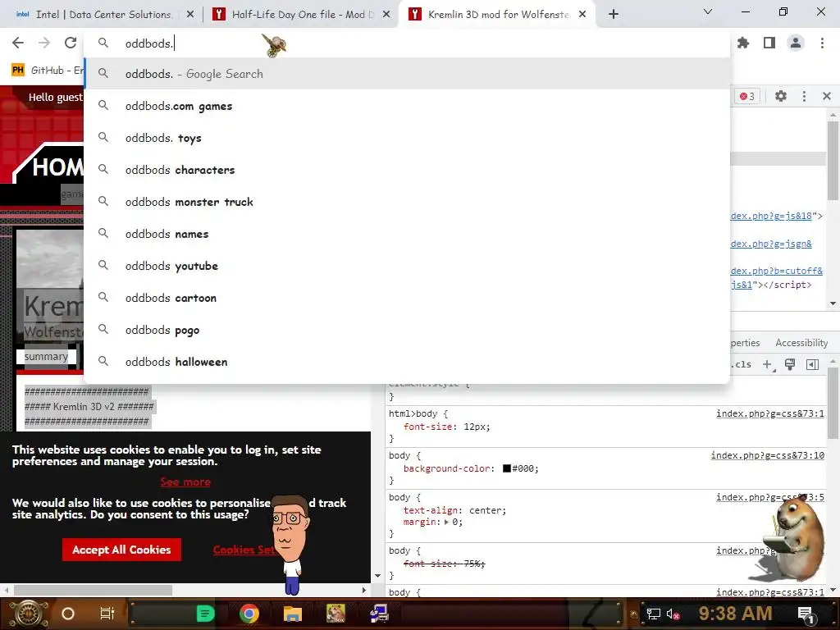Screen dimensions: 840x630
Task: Open the index.php?g=css&73:1 source link beside html>body
Action: coord(769,413)
